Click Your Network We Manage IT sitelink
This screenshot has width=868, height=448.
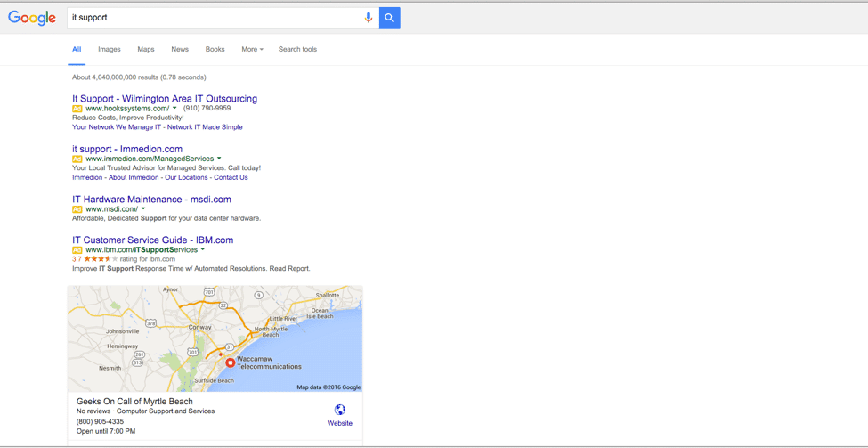[x=117, y=126]
